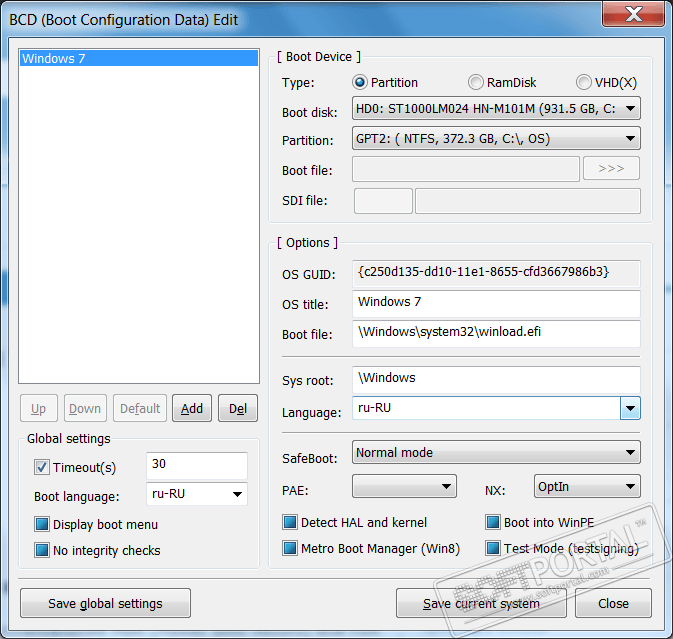Click the OS GUID field

point(496,273)
